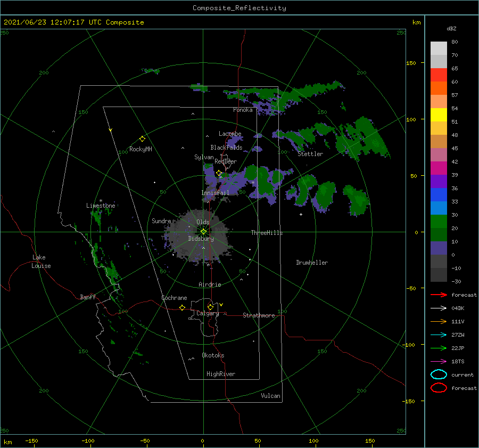Viewport: 479px width, 448px height.
Task: Click the Innisfail city label
Action: [215, 193]
